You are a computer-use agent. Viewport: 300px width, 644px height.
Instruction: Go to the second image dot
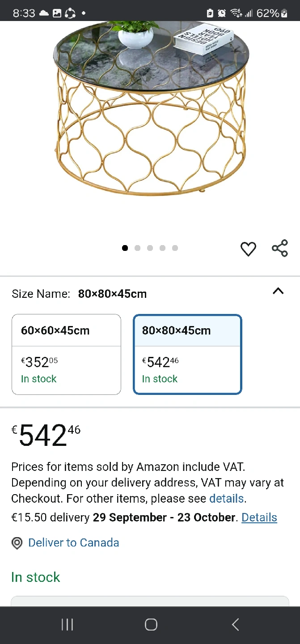[137, 248]
